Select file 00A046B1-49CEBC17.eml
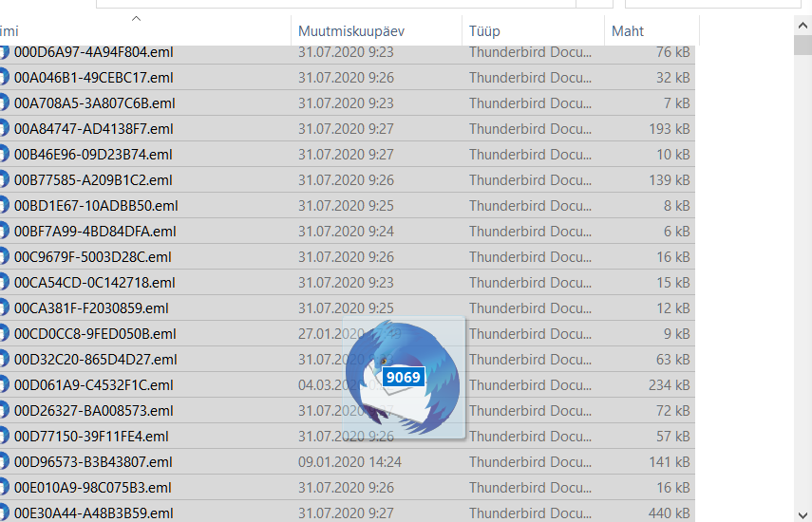The width and height of the screenshot is (812, 522). tap(94, 78)
